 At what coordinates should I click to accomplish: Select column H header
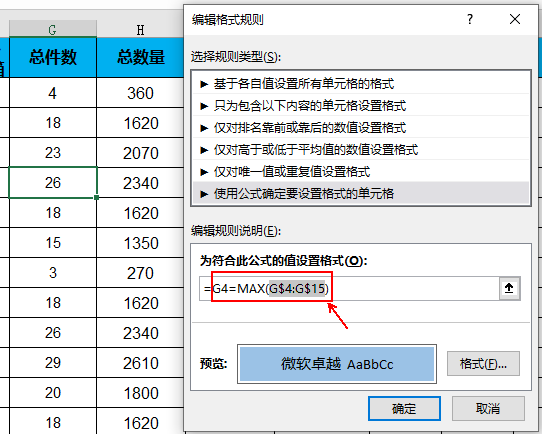pyautogui.click(x=140, y=30)
